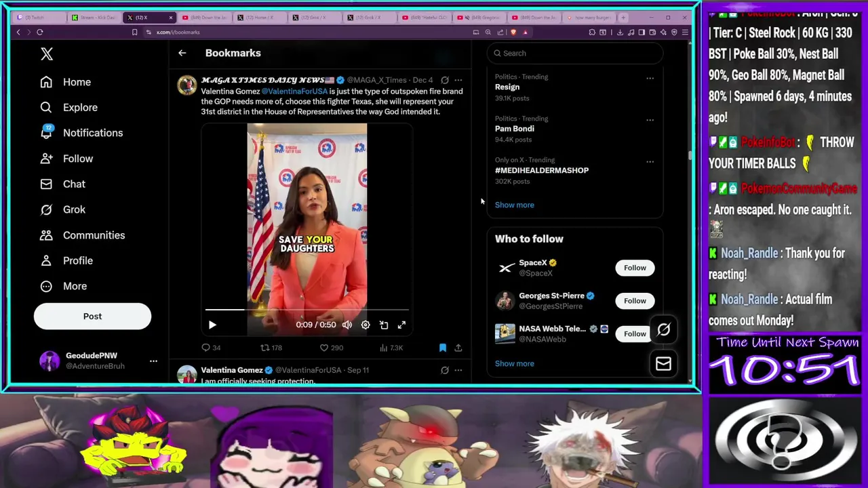Remove bookmark on MAGA X Times post
This screenshot has width=868, height=488.
tap(443, 348)
